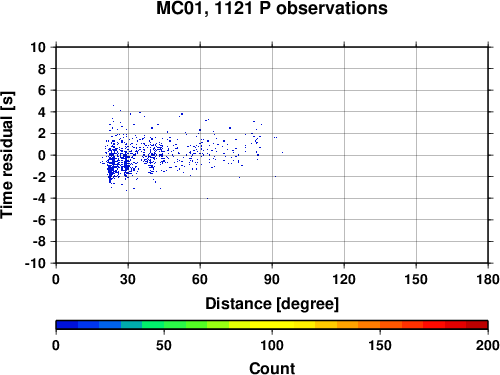Click the y-axis tick label '6'
This screenshot has width=500, height=375.
tap(41, 90)
